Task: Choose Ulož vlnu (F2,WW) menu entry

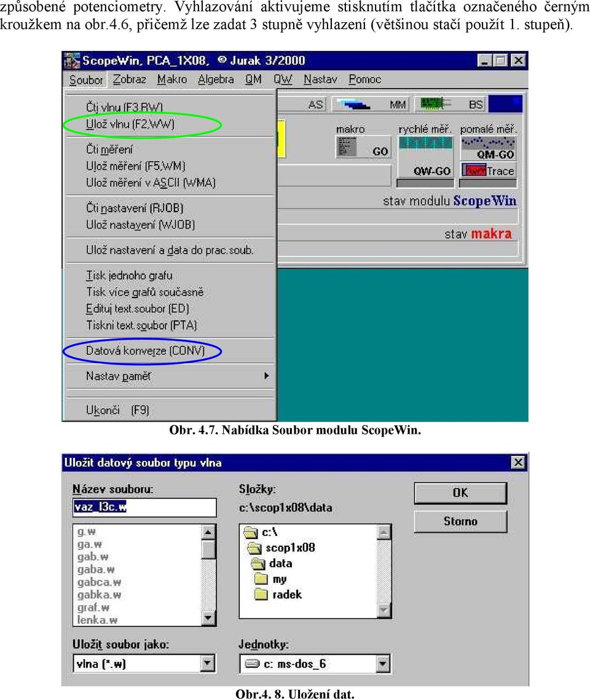Action: 170,124
